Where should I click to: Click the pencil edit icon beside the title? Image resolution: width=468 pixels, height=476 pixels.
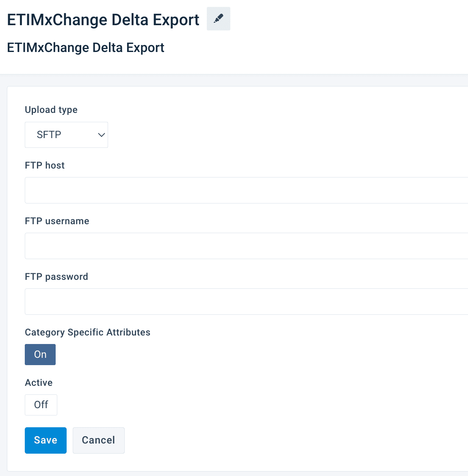tap(219, 19)
